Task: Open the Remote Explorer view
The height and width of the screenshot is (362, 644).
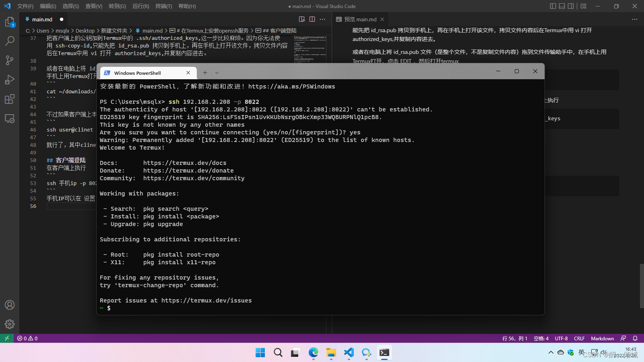Action: click(x=10, y=118)
